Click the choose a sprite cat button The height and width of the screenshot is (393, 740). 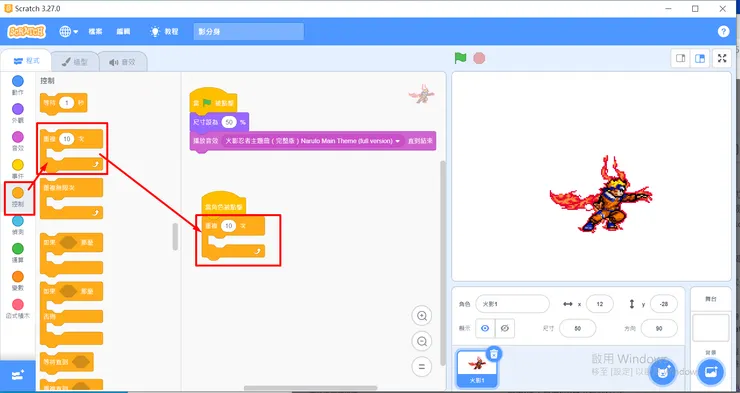click(664, 372)
